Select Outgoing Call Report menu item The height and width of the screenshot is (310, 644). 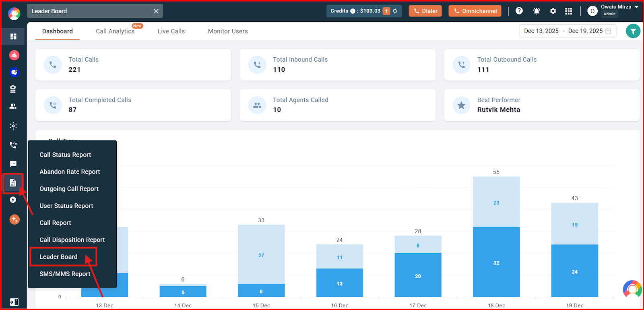(x=69, y=189)
